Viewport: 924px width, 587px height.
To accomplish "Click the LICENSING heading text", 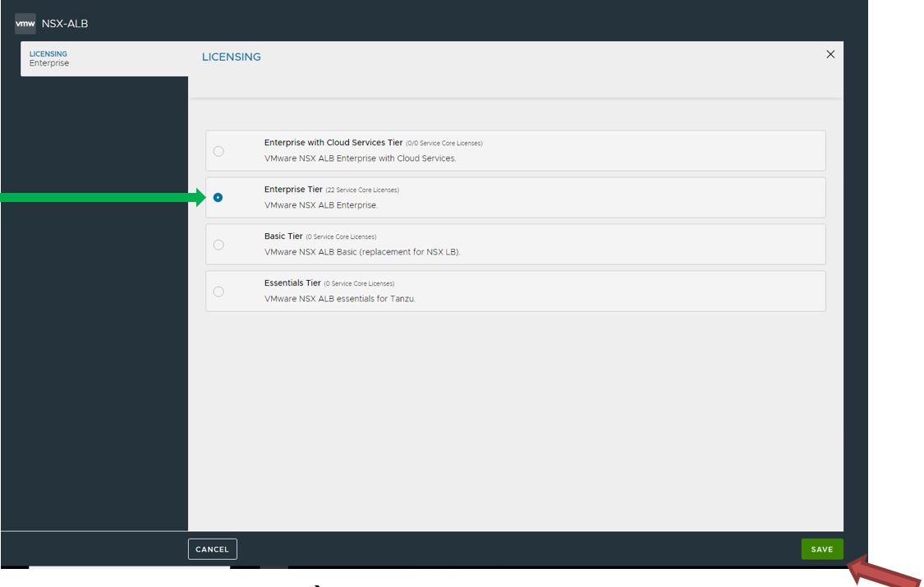I will pyautogui.click(x=232, y=57).
